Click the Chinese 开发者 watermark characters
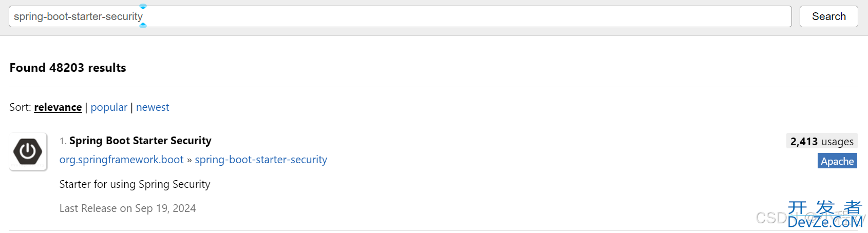This screenshot has width=868, height=233. coord(825,207)
